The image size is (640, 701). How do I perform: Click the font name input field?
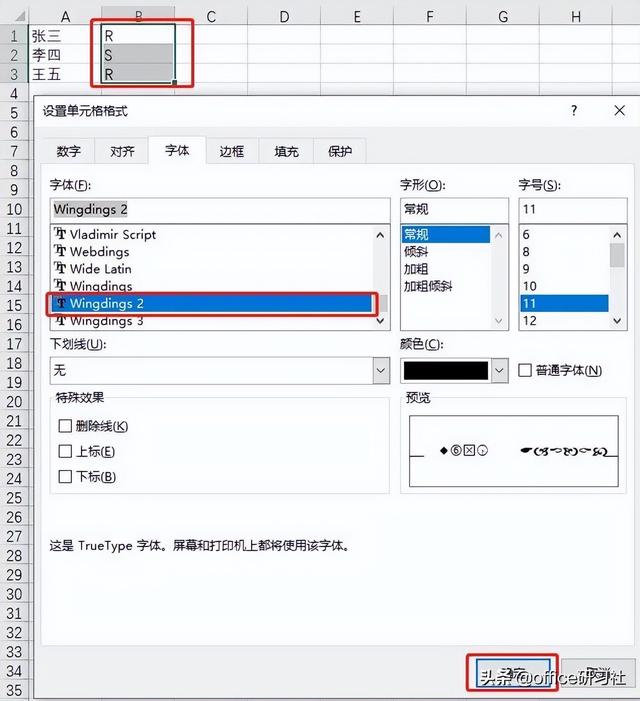coord(220,209)
